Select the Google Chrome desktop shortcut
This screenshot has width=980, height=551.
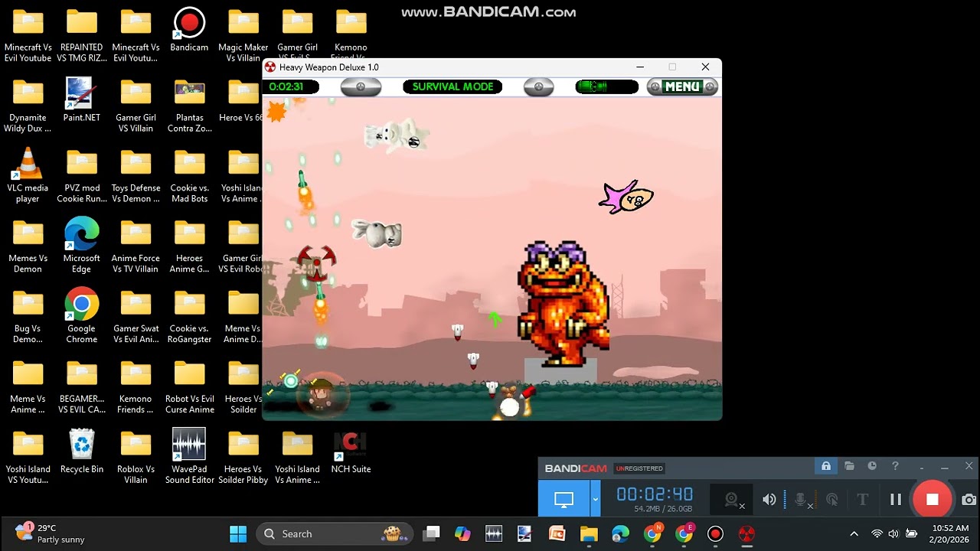point(82,316)
